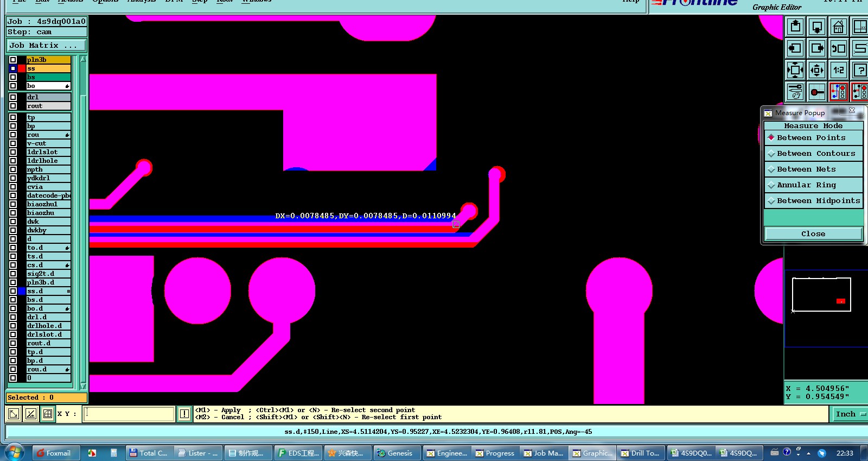This screenshot has height=461, width=868.
Task: Select the sig2t.d layer row
Action: (49, 274)
